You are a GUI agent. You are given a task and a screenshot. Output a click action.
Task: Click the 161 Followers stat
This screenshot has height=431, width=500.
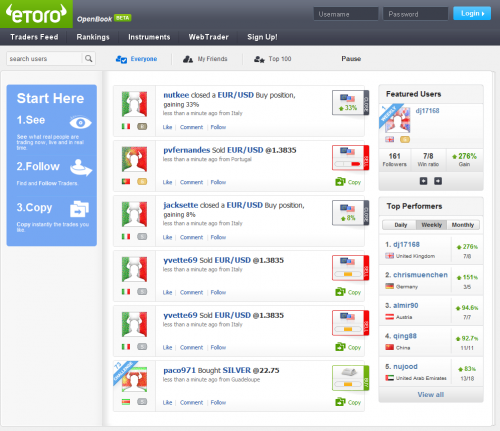[x=395, y=160]
